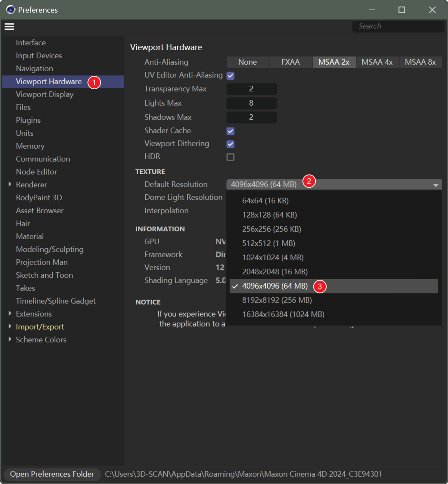Screen dimensions: 448x484
Task: Open the BodyPaint 3D preferences
Action: click(39, 197)
